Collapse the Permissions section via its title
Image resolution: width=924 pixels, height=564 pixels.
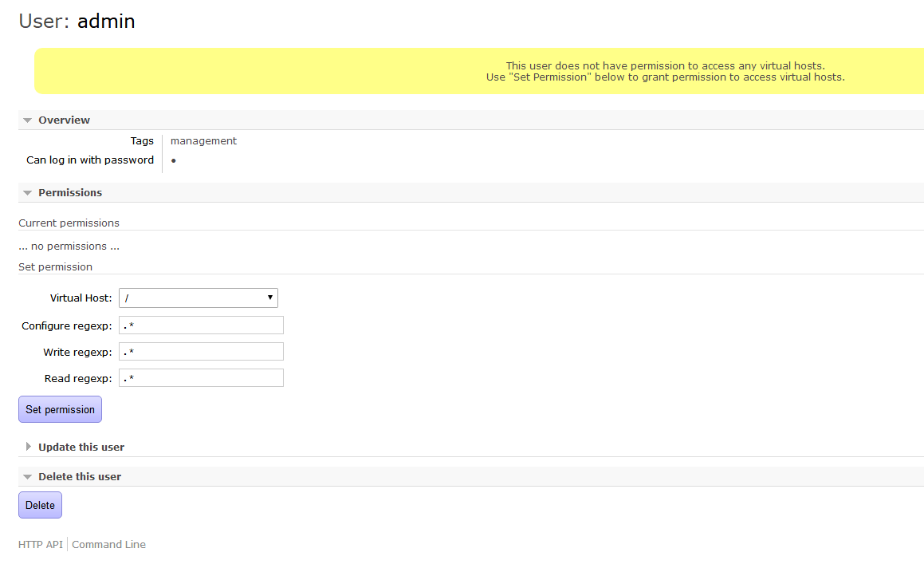point(70,193)
